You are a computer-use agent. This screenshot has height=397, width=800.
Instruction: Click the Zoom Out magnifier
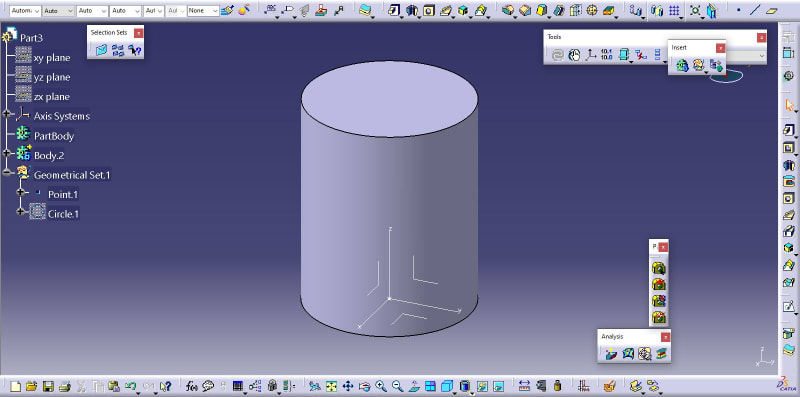(397, 386)
